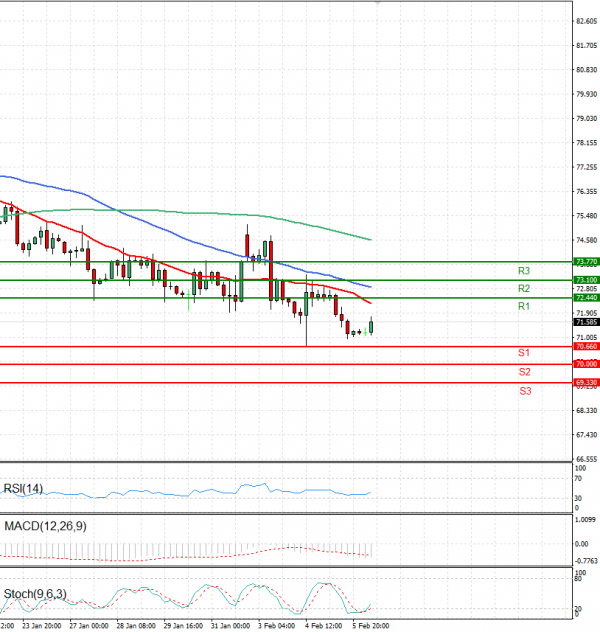
Task: Select the R3 resistance label
Action: (x=523, y=271)
